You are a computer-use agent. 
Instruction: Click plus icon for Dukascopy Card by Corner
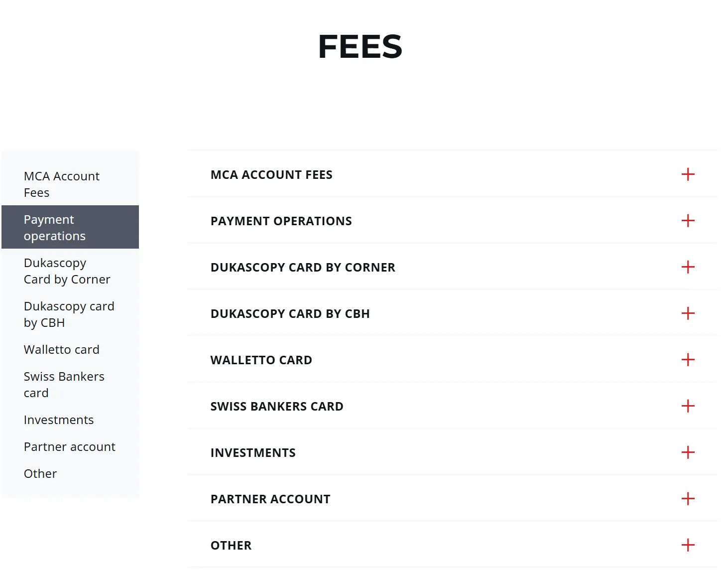[x=688, y=267]
